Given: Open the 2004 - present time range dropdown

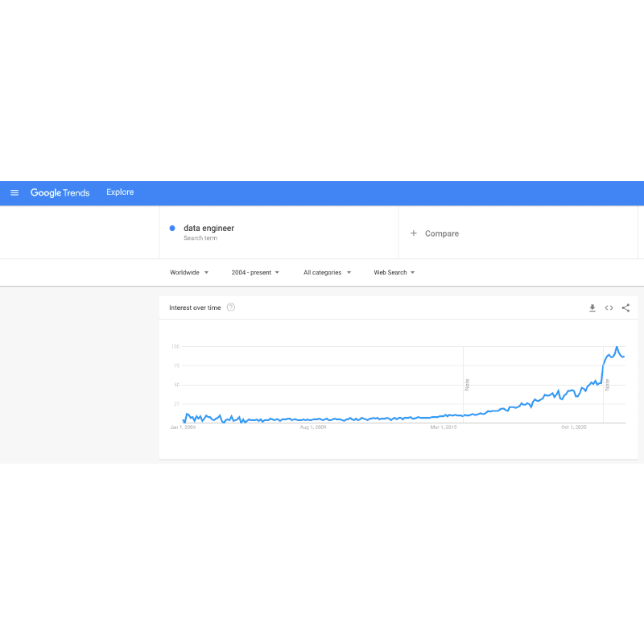Looking at the screenshot, I should pyautogui.click(x=255, y=272).
